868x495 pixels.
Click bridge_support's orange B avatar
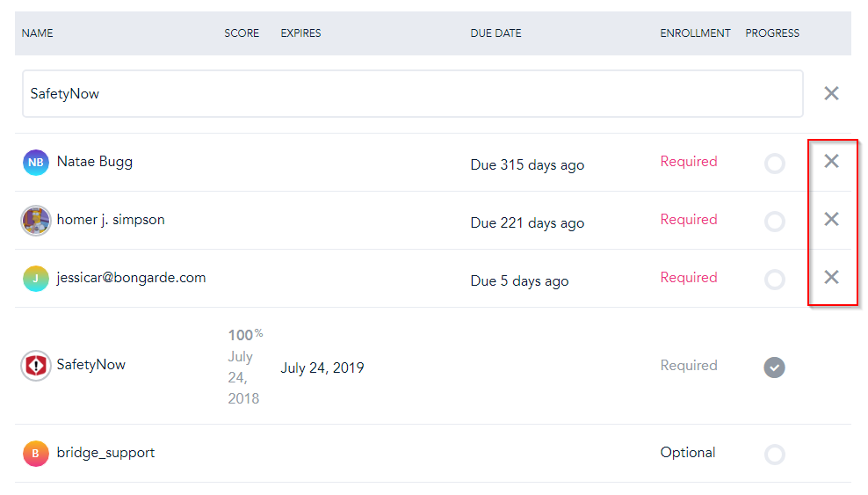point(36,454)
